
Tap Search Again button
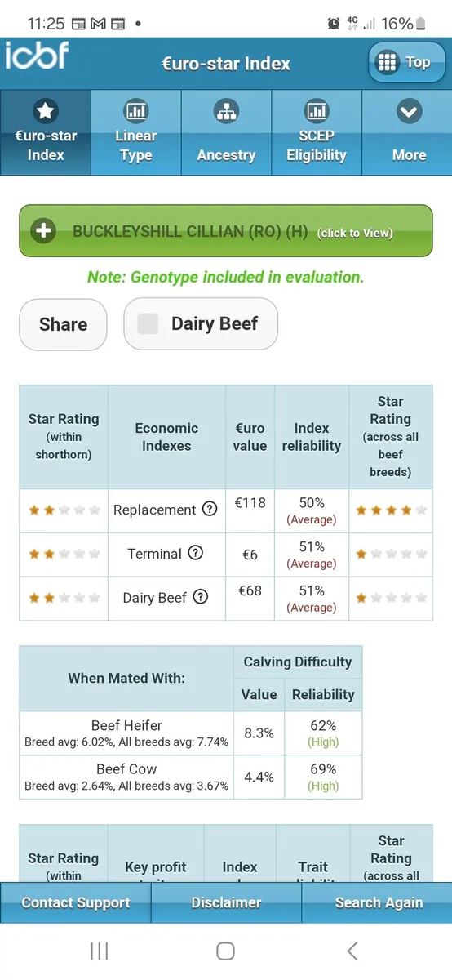(x=378, y=902)
